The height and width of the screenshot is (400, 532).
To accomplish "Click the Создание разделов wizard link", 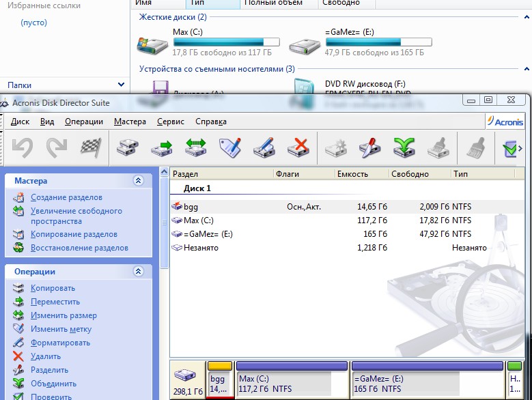I will point(66,197).
